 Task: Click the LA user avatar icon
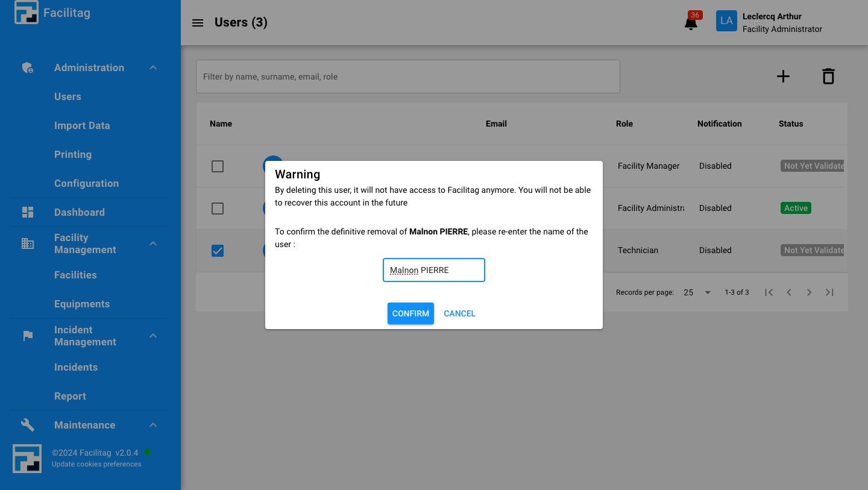click(726, 21)
